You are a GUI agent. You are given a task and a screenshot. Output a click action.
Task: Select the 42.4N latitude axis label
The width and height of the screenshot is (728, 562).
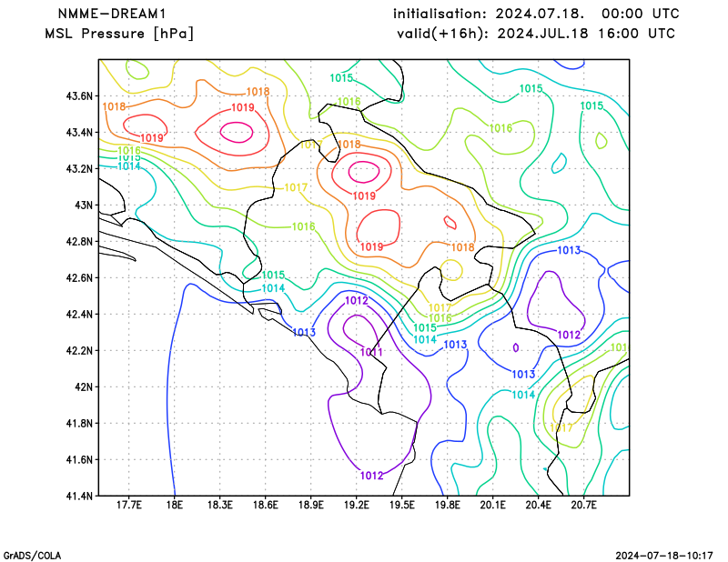click(79, 314)
